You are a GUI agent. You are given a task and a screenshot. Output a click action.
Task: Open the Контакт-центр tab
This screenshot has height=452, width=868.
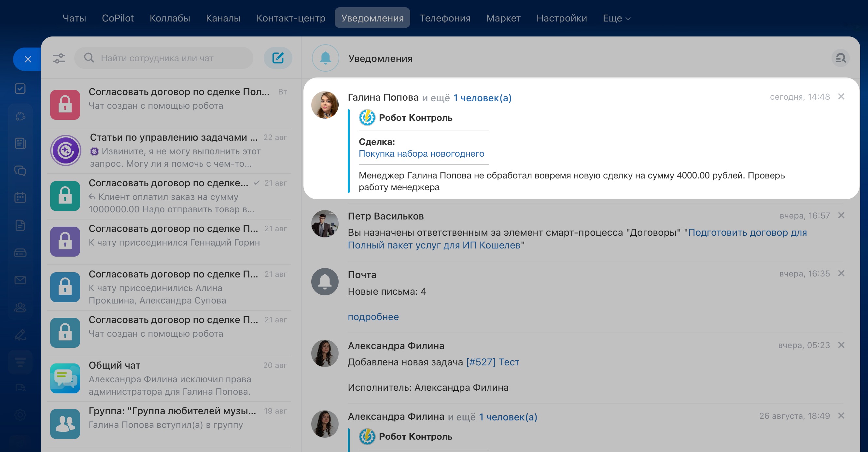[x=291, y=18]
